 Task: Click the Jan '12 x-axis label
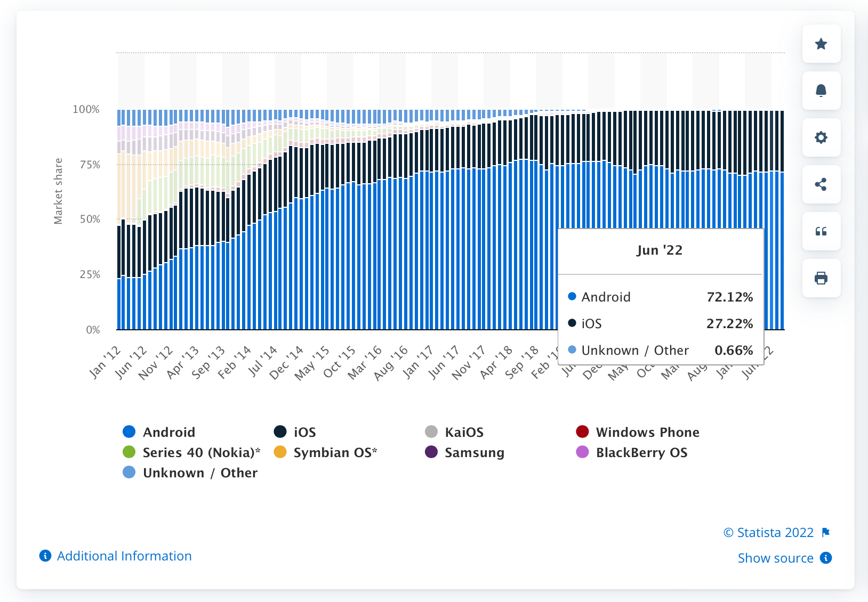pos(105,362)
